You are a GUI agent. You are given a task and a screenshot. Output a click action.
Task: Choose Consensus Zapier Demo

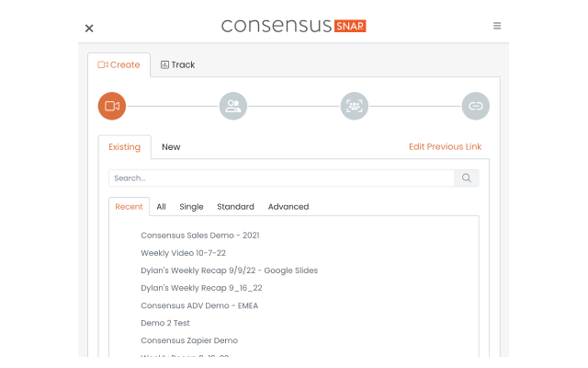[x=189, y=340]
